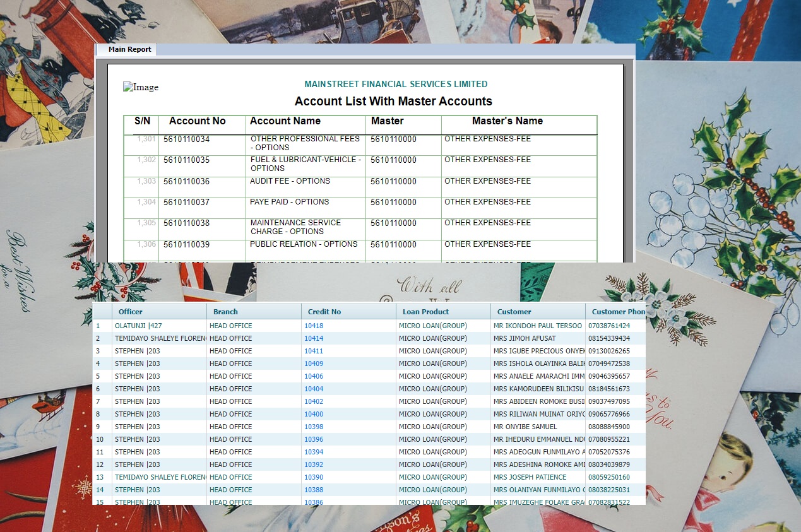Switch to the Main Report tab
801x532 pixels.
pyautogui.click(x=129, y=49)
